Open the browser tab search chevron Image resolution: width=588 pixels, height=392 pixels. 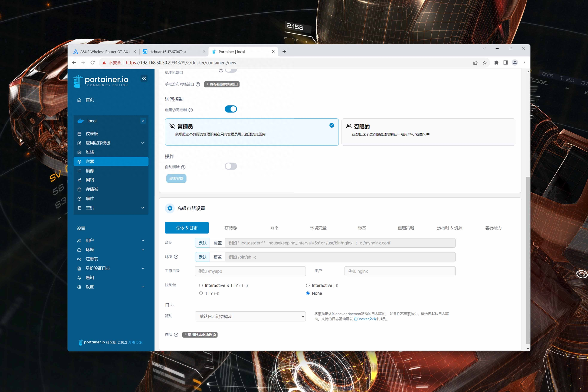(x=484, y=49)
